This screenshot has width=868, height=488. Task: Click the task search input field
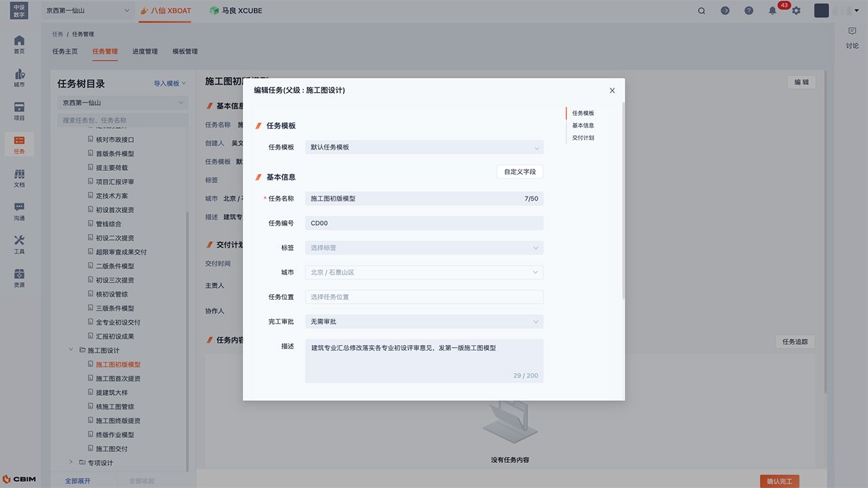click(x=121, y=119)
